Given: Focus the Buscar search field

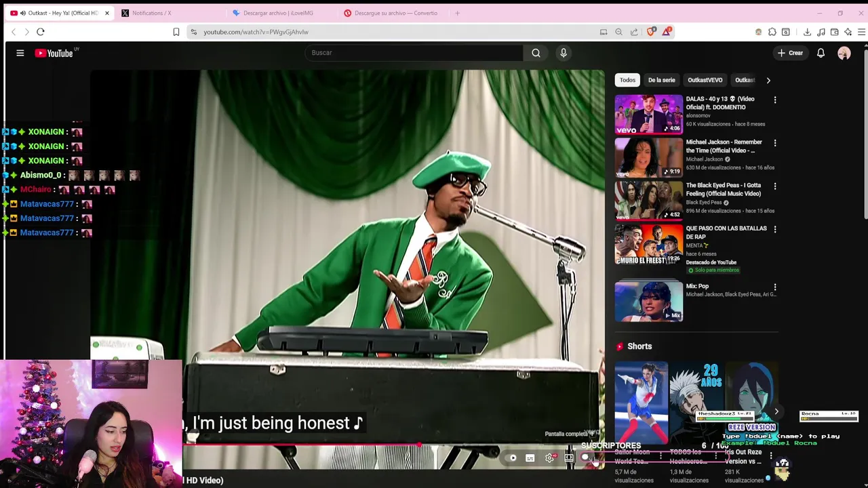Looking at the screenshot, I should [x=414, y=53].
